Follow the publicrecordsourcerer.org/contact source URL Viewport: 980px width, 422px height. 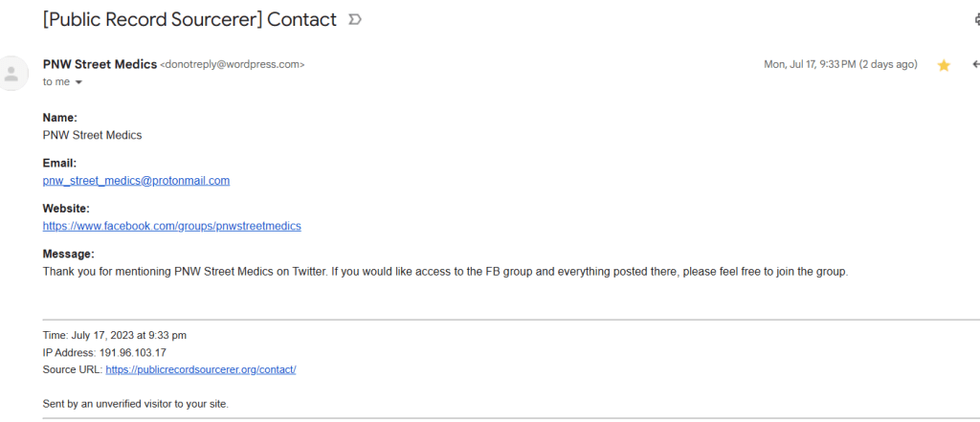(201, 369)
